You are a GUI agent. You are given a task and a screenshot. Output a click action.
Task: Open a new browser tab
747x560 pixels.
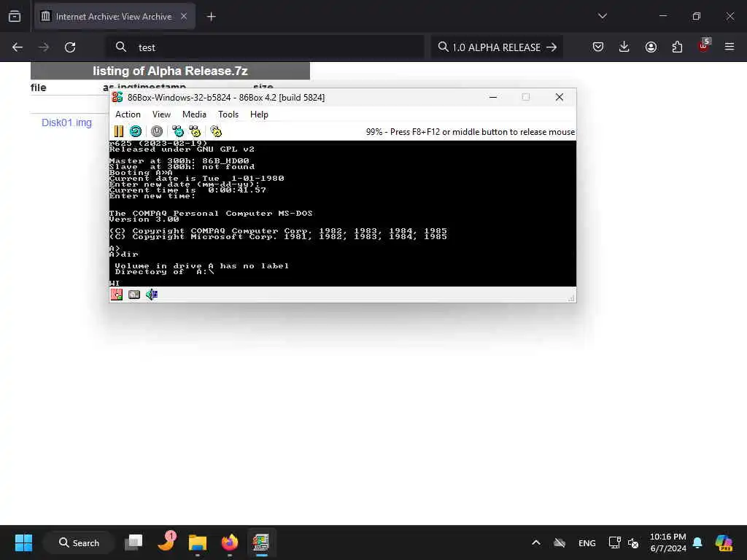pyautogui.click(x=212, y=17)
